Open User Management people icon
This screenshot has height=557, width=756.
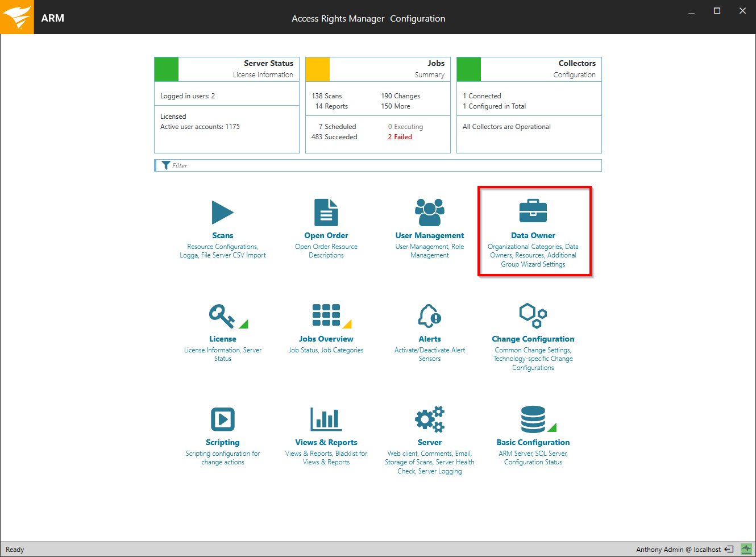429,213
